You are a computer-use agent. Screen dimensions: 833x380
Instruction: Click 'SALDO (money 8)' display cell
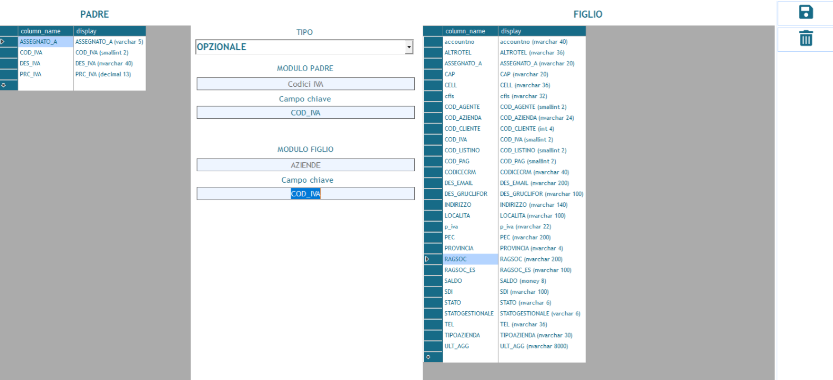542,281
